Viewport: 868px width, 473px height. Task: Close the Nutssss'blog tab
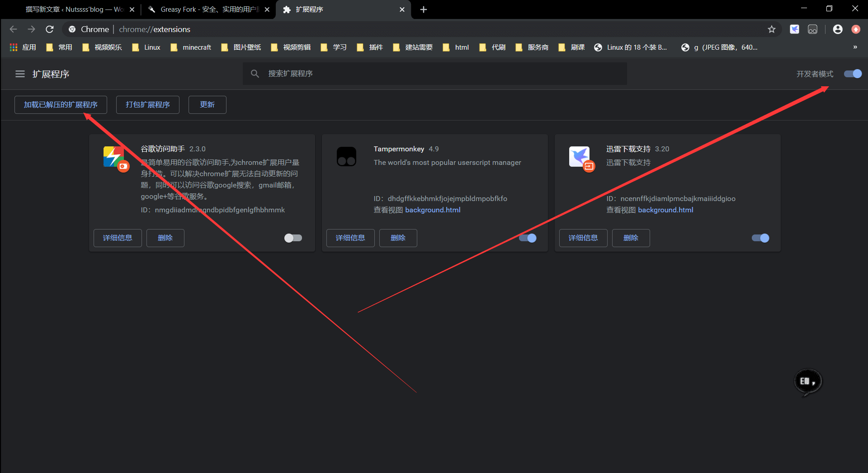[x=132, y=9]
